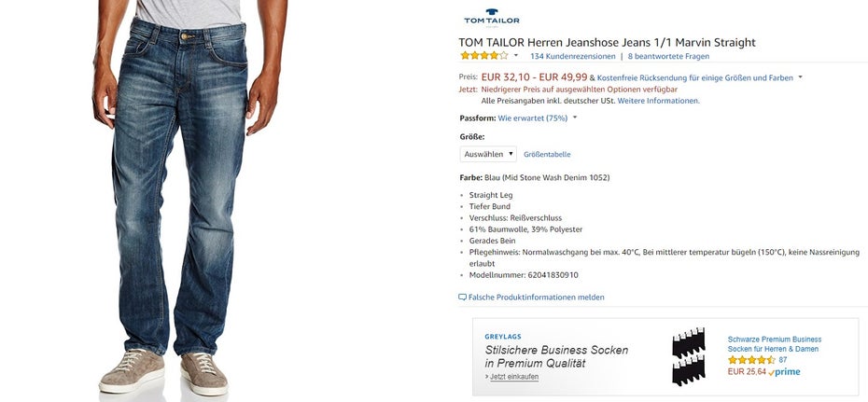This screenshot has height=402, width=868.
Task: Open the 134 Kundenrezensionen link
Action: pyautogui.click(x=572, y=56)
